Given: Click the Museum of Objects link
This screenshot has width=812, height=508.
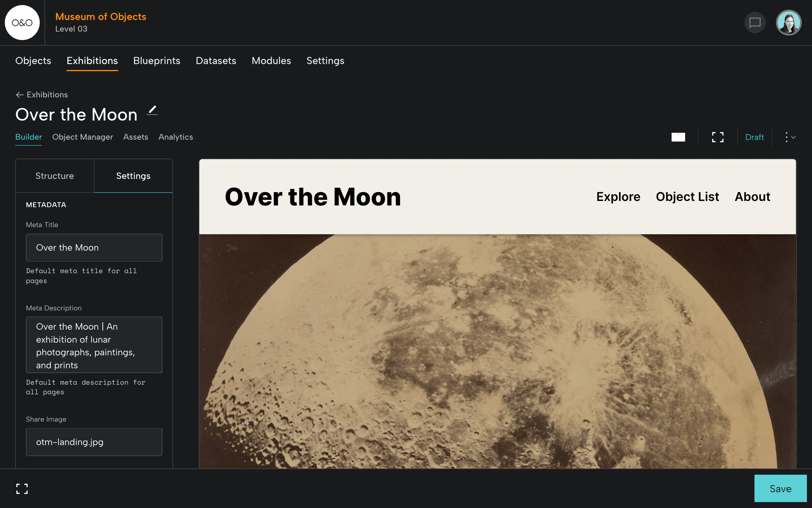Looking at the screenshot, I should 101,16.
